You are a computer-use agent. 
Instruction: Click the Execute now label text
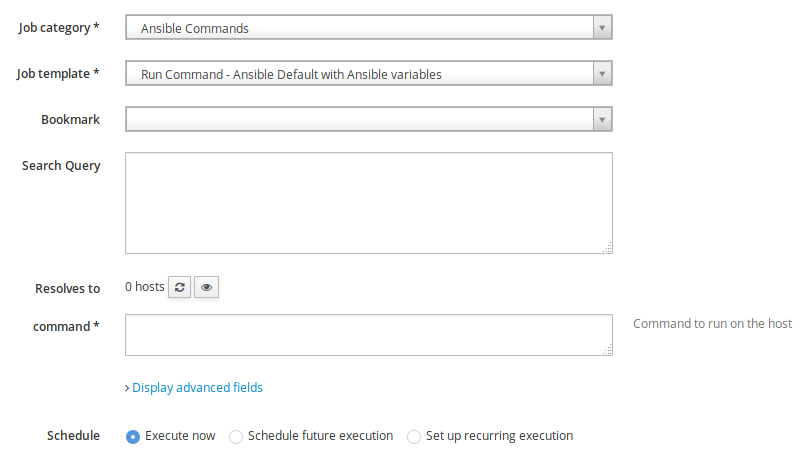pos(180,436)
